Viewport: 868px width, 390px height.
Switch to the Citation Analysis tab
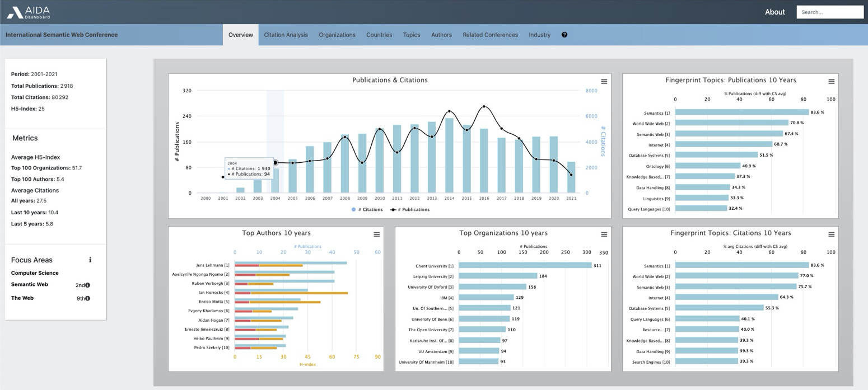(x=286, y=35)
